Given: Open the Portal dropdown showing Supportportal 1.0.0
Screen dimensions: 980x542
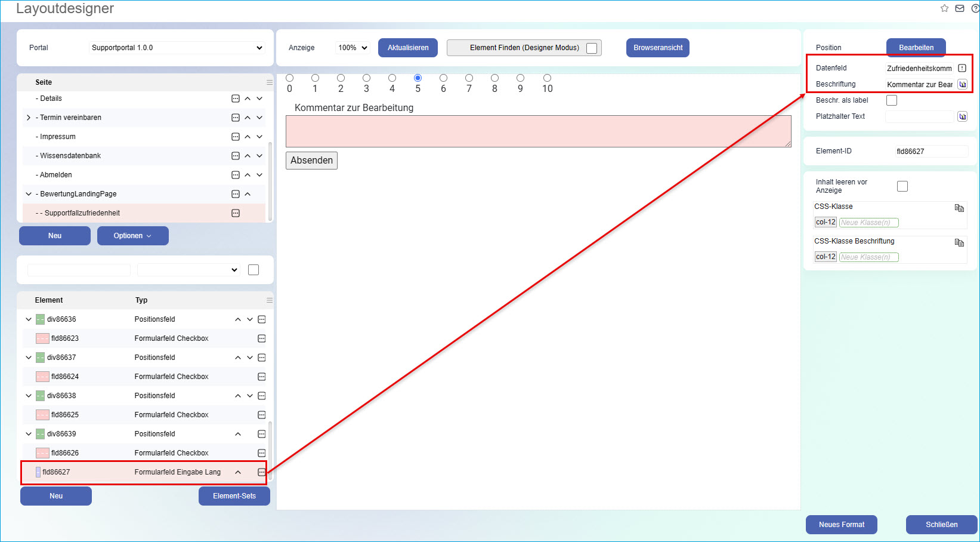Looking at the screenshot, I should [x=177, y=48].
